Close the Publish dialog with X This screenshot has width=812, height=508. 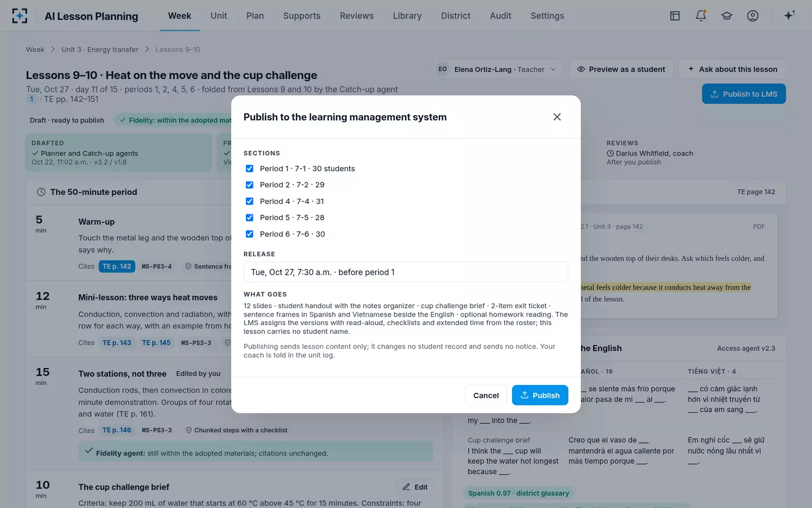(557, 117)
